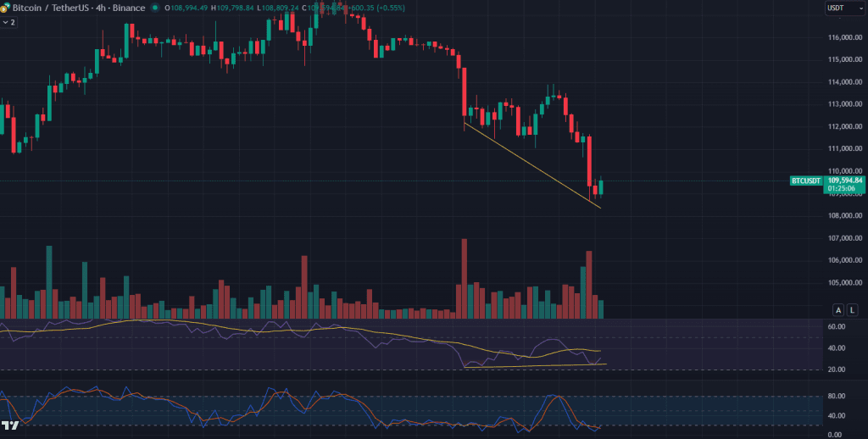Image resolution: width=868 pixels, height=439 pixels.
Task: Click the tallest red volume bar
Action: (x=464, y=278)
